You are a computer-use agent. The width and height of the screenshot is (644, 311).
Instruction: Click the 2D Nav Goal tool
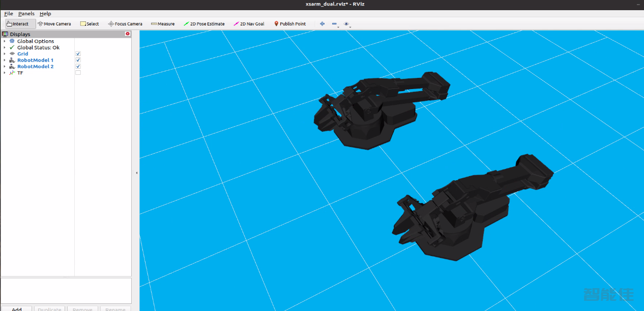(x=249, y=24)
